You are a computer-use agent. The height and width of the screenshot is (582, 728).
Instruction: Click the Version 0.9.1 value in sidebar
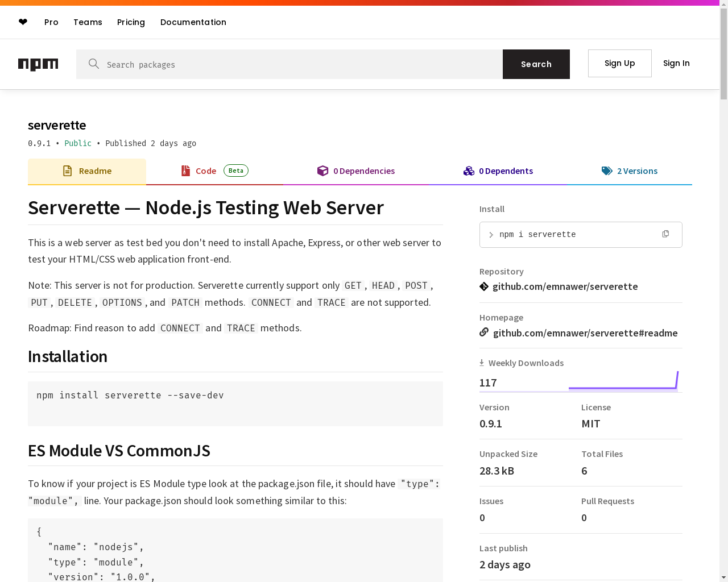pos(491,423)
